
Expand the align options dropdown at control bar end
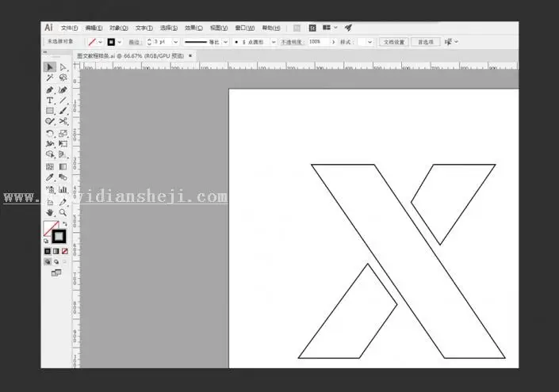pyautogui.click(x=457, y=42)
